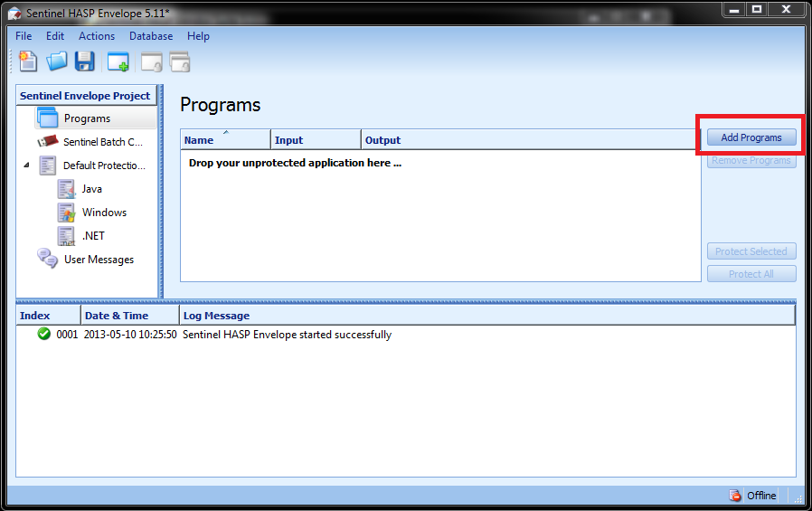Image resolution: width=812 pixels, height=511 pixels.
Task: Click the Remove Programs button
Action: (751, 160)
